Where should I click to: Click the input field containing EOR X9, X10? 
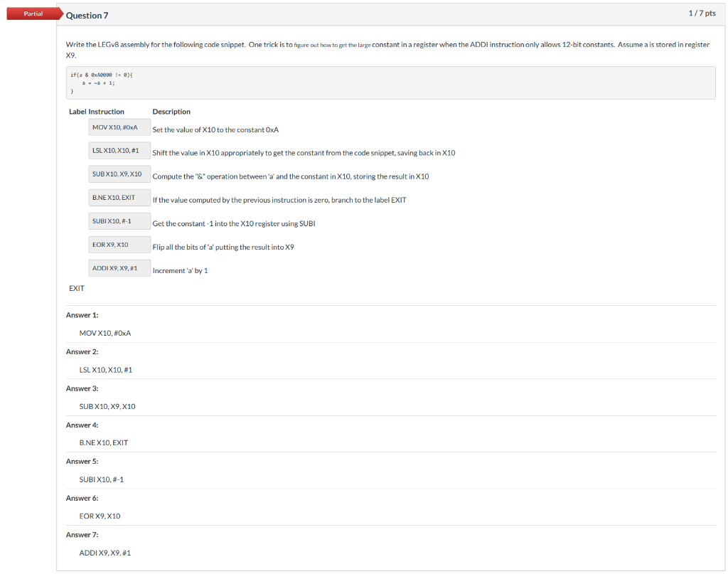tap(119, 245)
